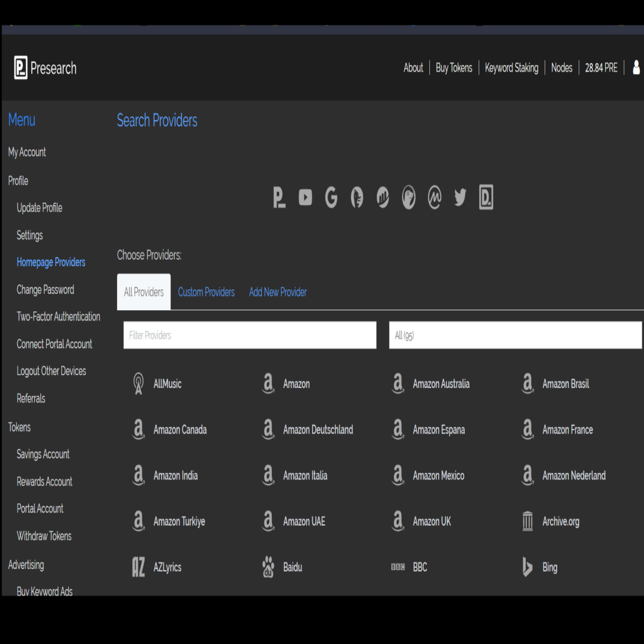Select the 'Amazon France' provider text
This screenshot has height=644, width=644.
pos(567,429)
